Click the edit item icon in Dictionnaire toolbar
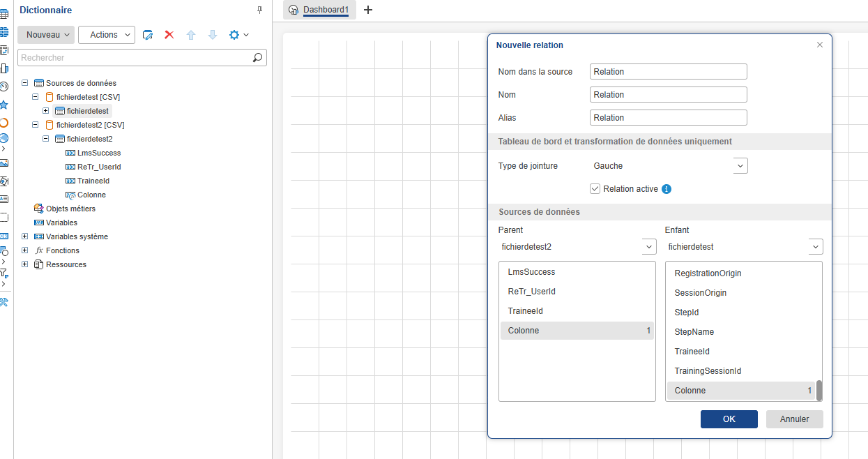Viewport: 868px width, 459px height. [147, 35]
